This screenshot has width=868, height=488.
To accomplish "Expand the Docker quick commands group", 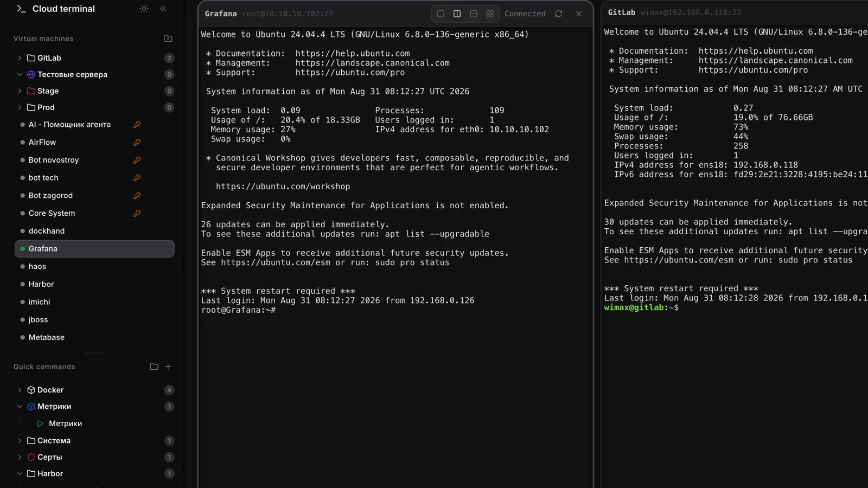I will (20, 390).
